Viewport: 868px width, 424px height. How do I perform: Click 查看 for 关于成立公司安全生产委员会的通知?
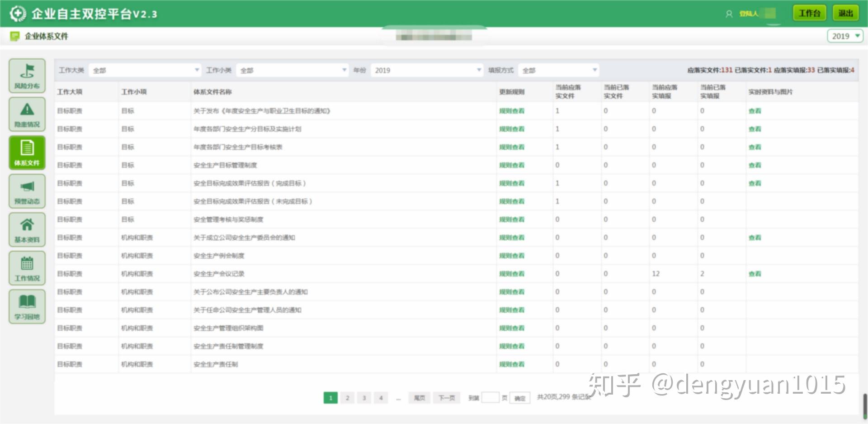[x=755, y=238]
